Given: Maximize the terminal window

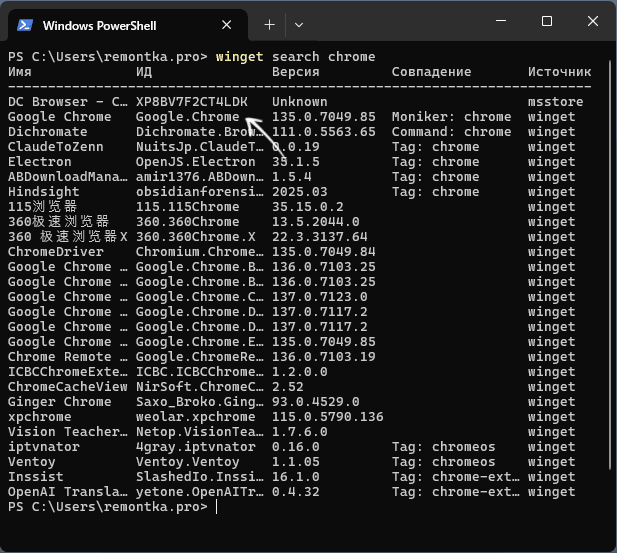Looking at the screenshot, I should click(x=547, y=22).
